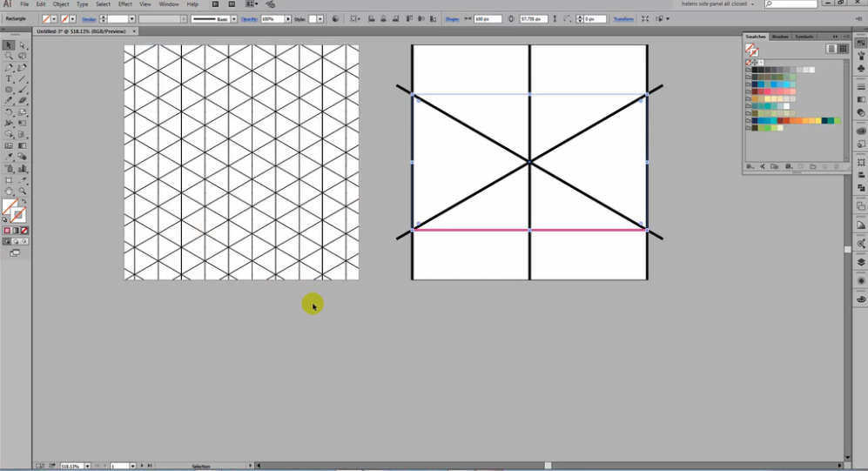Select the Pencil tool
Viewport: 868px width, 471px height.
[x=9, y=101]
